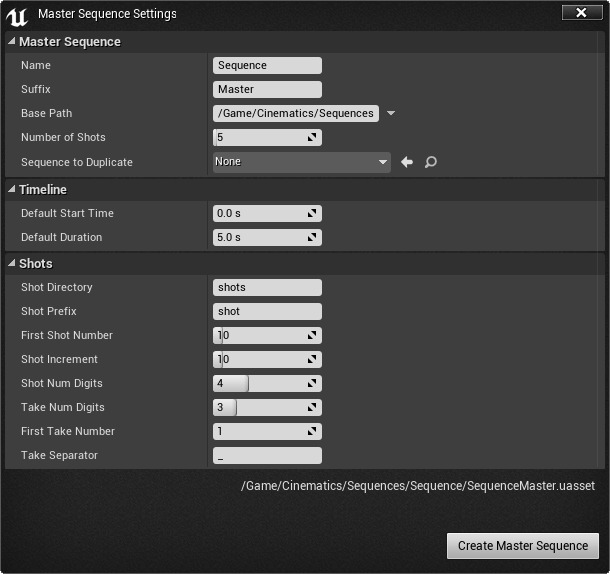610x574 pixels.
Task: Click the Suffix field containing Master
Action: pos(267,90)
